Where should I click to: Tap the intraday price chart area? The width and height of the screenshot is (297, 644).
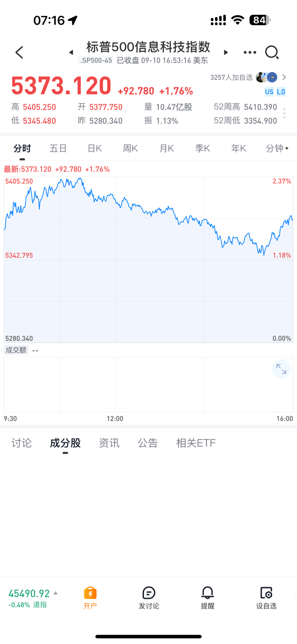(148, 259)
